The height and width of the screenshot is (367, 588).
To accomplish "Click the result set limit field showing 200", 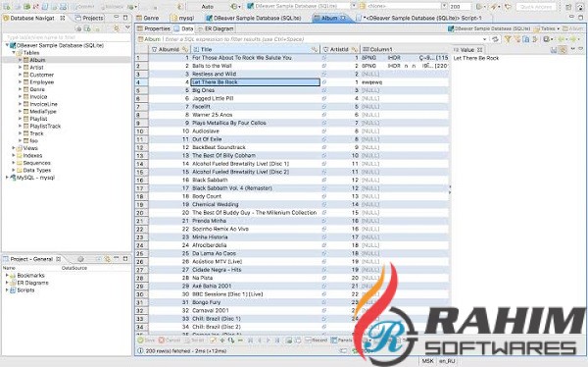I will click(460, 7).
